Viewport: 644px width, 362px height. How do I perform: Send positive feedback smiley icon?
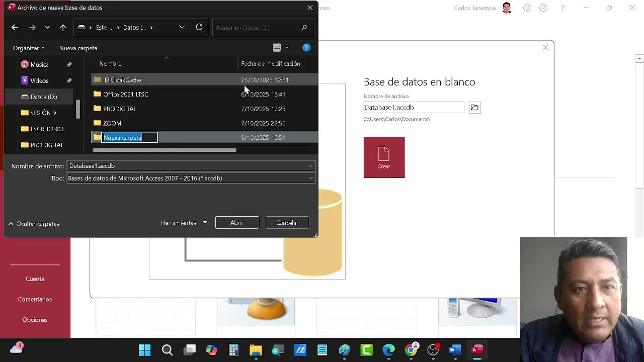527,8
